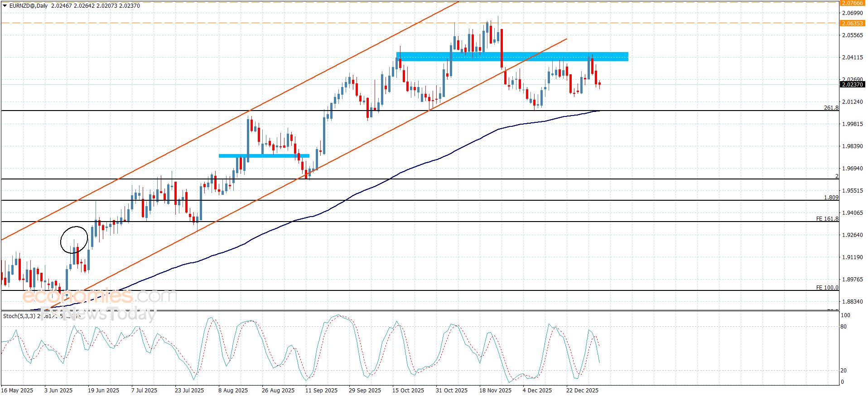Image resolution: width=868 pixels, height=396 pixels.
Task: Click the 26 Aug 2025 date label
Action: [x=278, y=391]
